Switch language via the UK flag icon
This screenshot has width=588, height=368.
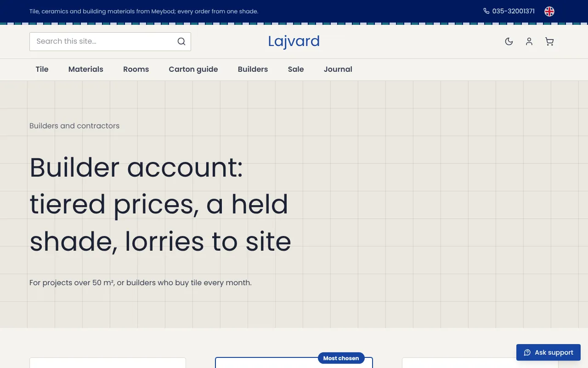click(549, 11)
